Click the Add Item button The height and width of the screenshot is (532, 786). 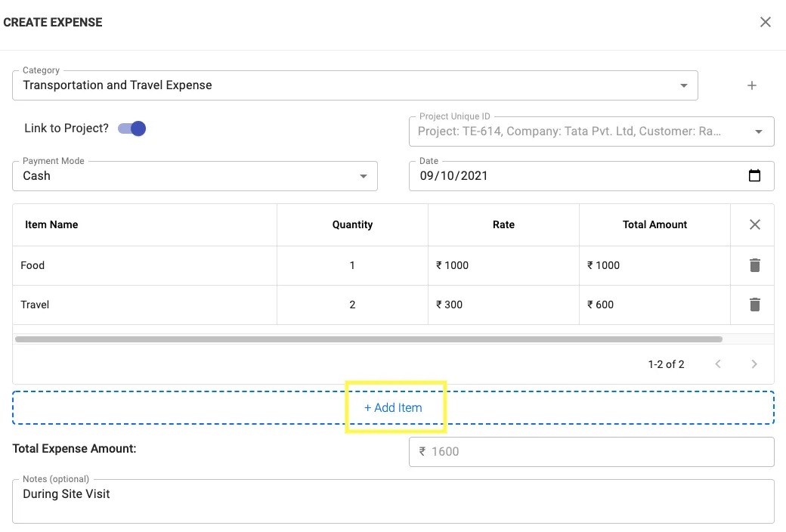[x=394, y=407]
